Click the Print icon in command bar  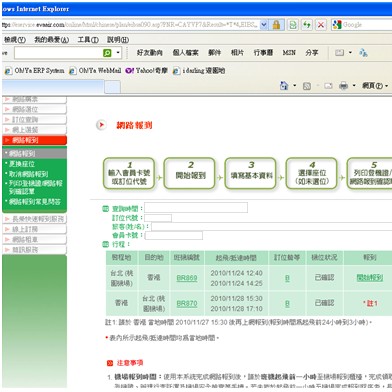(343, 86)
